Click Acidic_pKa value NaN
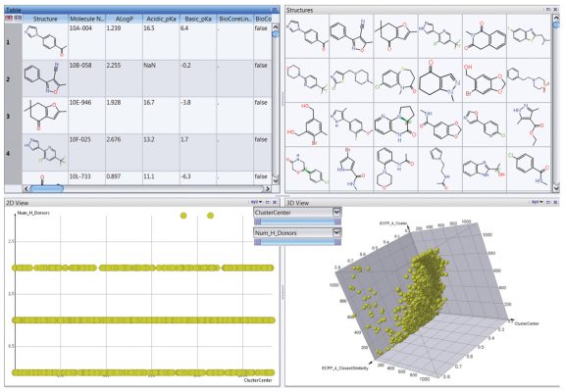Viewport: 566px width, 392px height. point(149,66)
